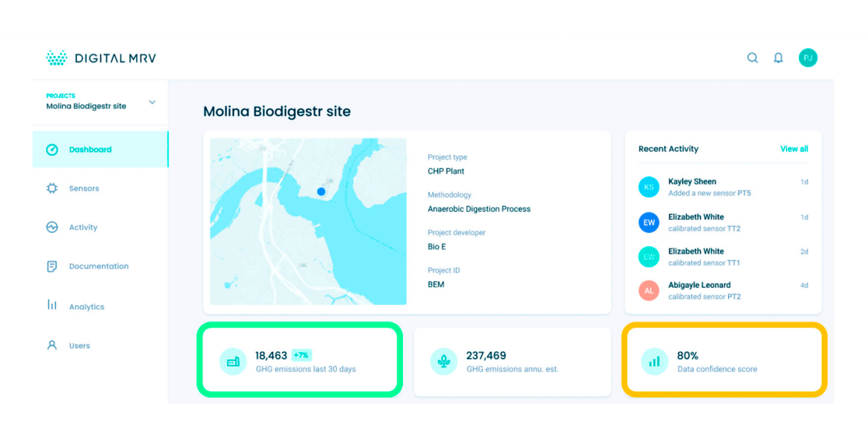Click the green GHG emissions chart icon
This screenshot has height=443, width=868.
(233, 362)
